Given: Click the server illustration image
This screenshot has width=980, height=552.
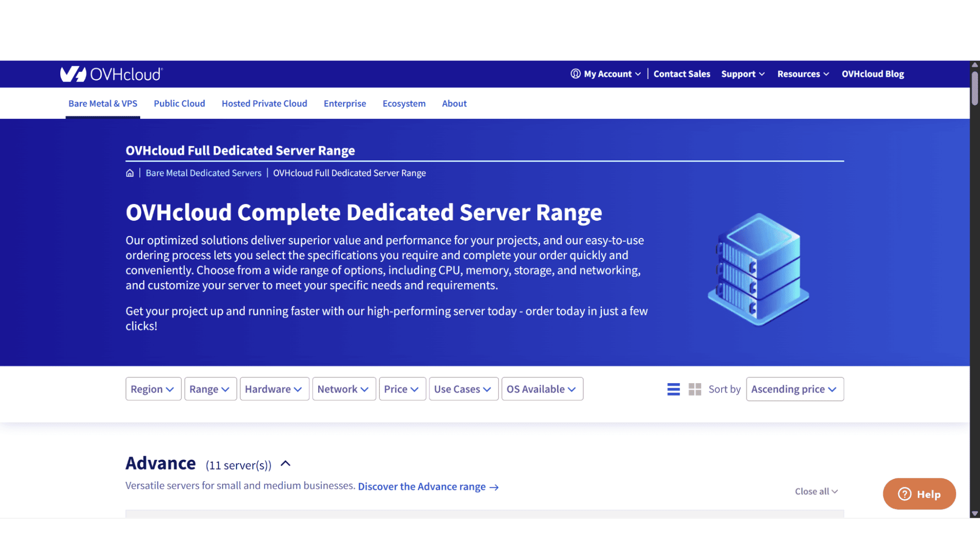Looking at the screenshot, I should coord(758,269).
